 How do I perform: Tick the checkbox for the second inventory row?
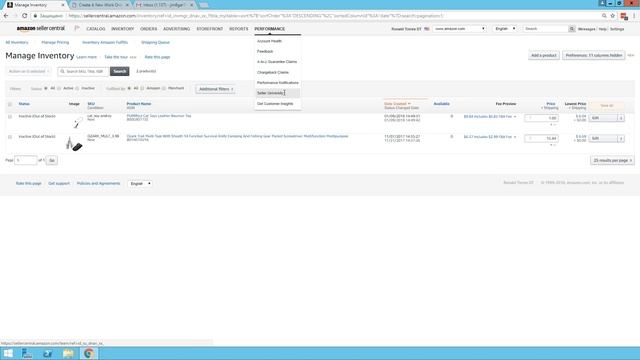[10, 137]
